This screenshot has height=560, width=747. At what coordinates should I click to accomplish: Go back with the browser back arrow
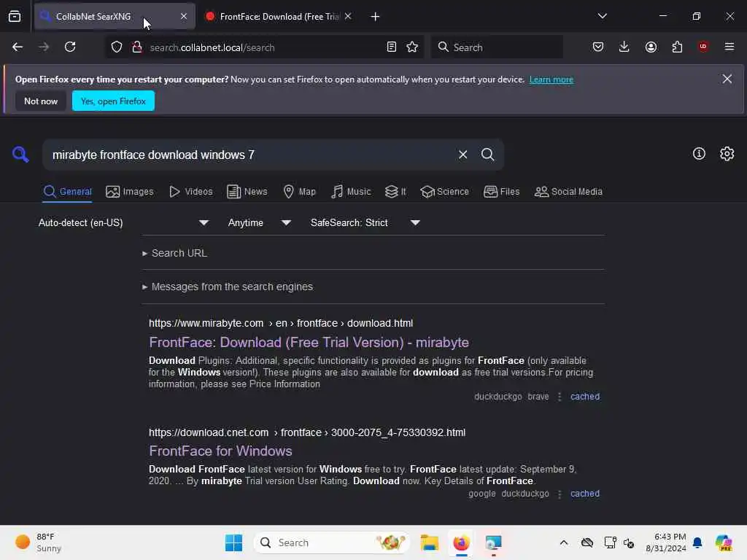(18, 47)
